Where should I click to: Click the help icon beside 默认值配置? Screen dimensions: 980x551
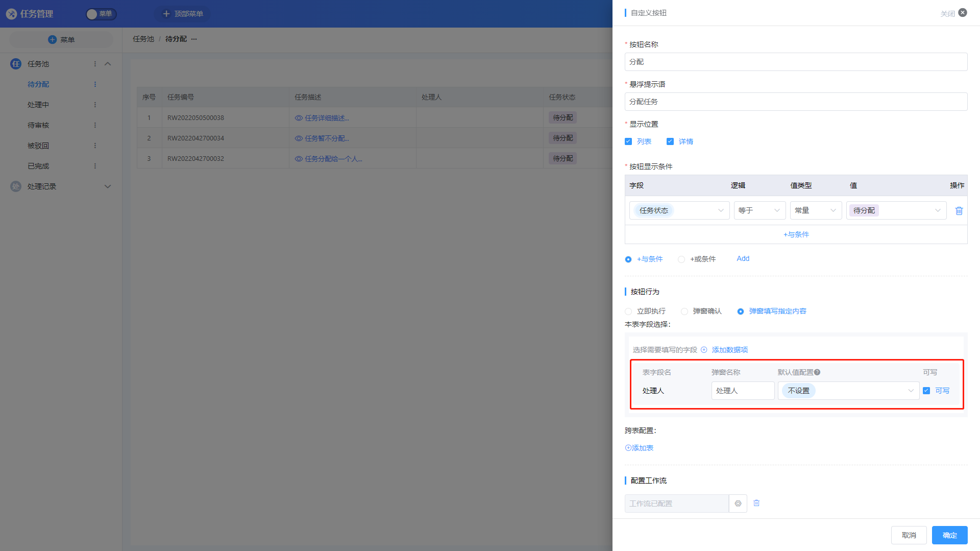817,372
